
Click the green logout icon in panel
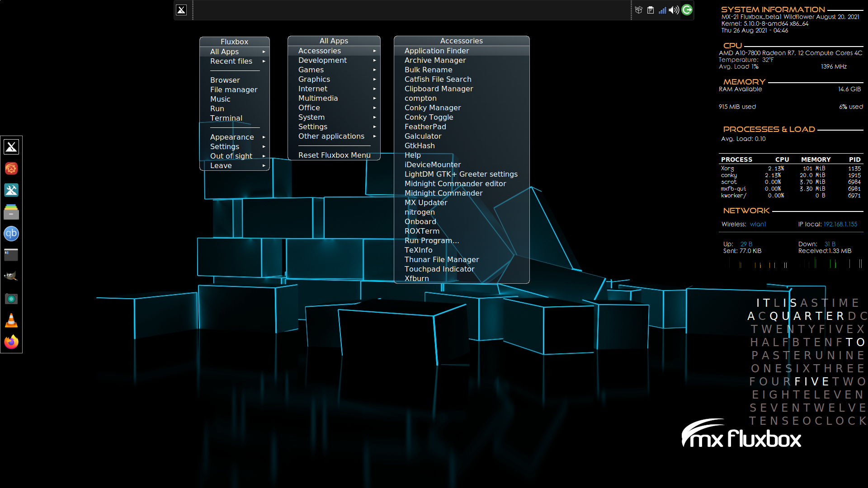687,10
